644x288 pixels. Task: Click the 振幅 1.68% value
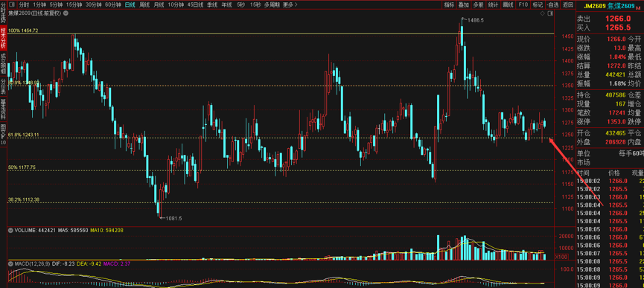click(x=618, y=83)
